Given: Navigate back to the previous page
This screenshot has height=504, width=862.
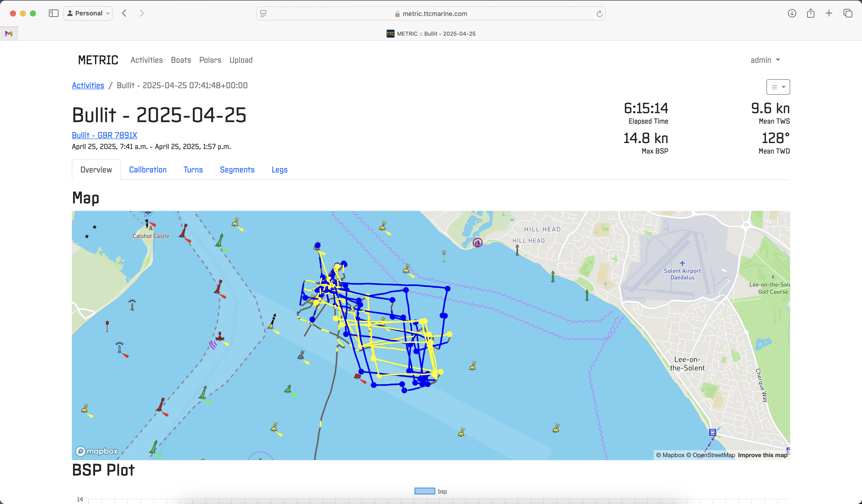Looking at the screenshot, I should tap(124, 13).
